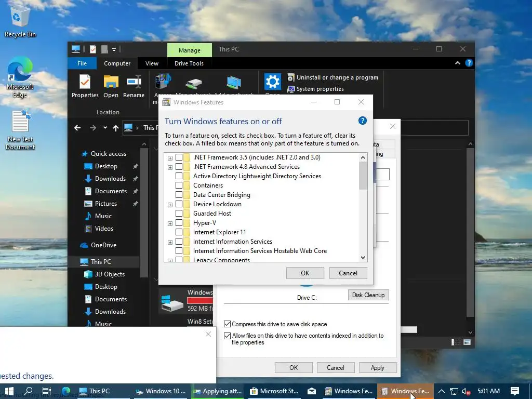Open Applying attributes taskbar window
This screenshot has width=532, height=399.
pyautogui.click(x=217, y=391)
